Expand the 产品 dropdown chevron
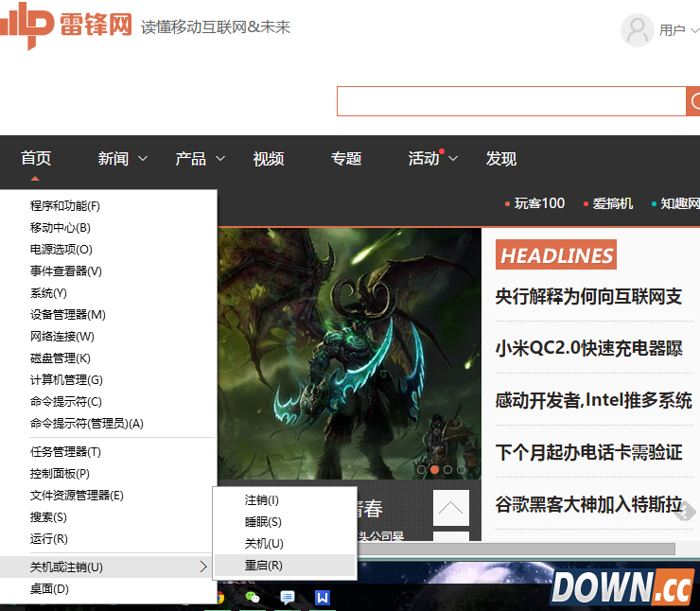The width and height of the screenshot is (700, 611). (220, 159)
